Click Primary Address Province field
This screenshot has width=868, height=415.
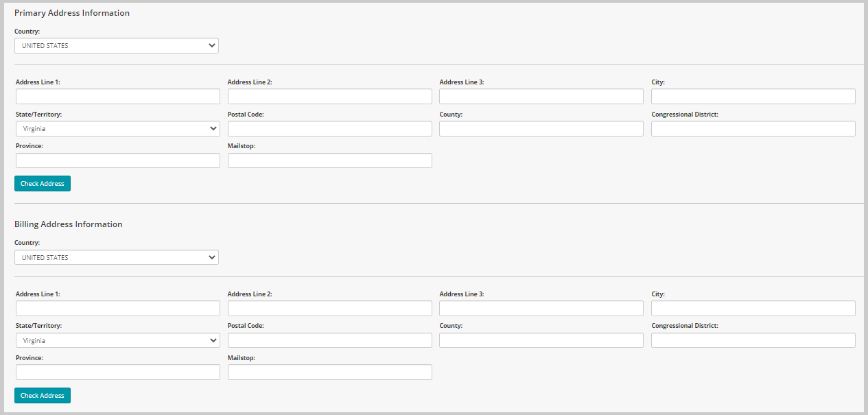coord(118,161)
